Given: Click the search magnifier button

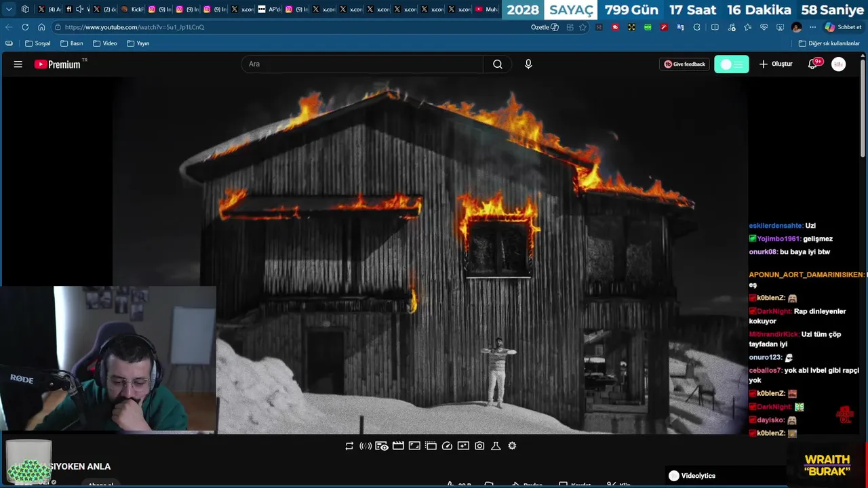Looking at the screenshot, I should click(x=498, y=64).
